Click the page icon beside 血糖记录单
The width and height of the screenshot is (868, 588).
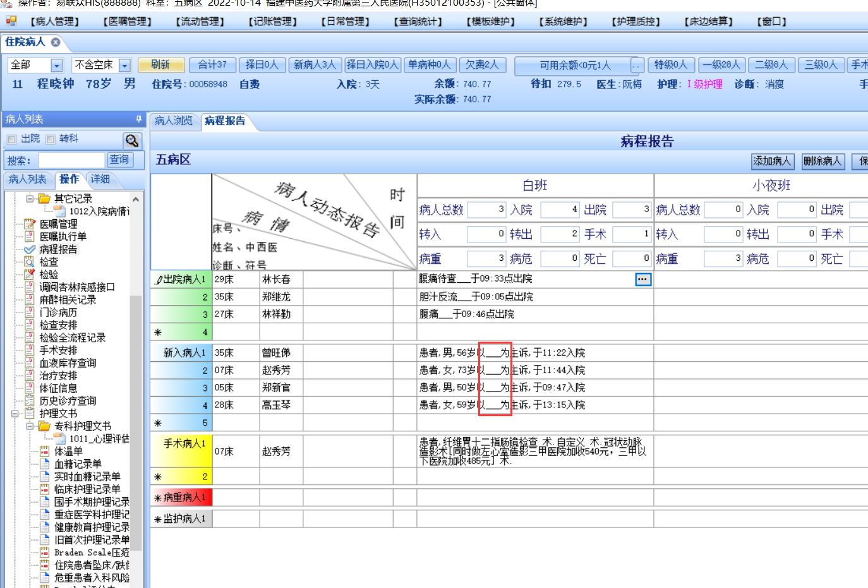(44, 464)
